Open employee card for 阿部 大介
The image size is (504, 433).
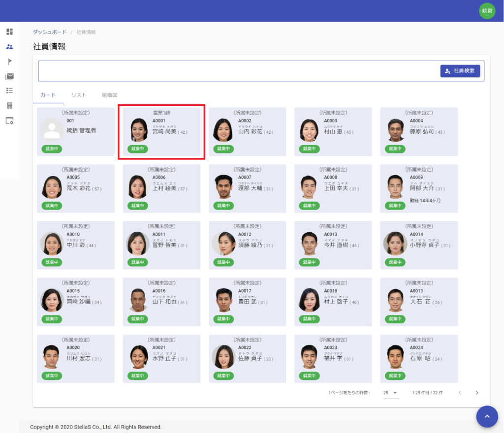pos(419,188)
